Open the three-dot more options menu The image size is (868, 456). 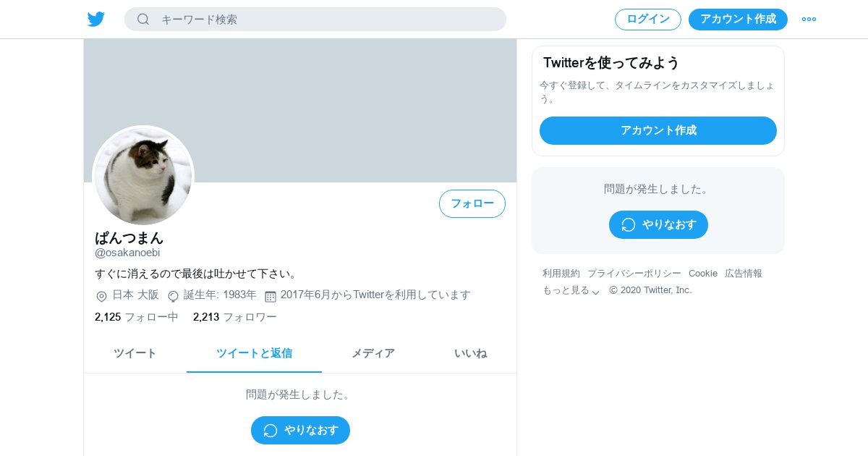[809, 19]
